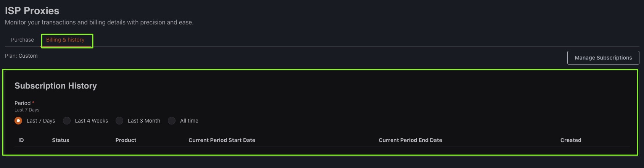Open the Billing & history tab
Image resolution: width=644 pixels, height=168 pixels.
click(65, 40)
